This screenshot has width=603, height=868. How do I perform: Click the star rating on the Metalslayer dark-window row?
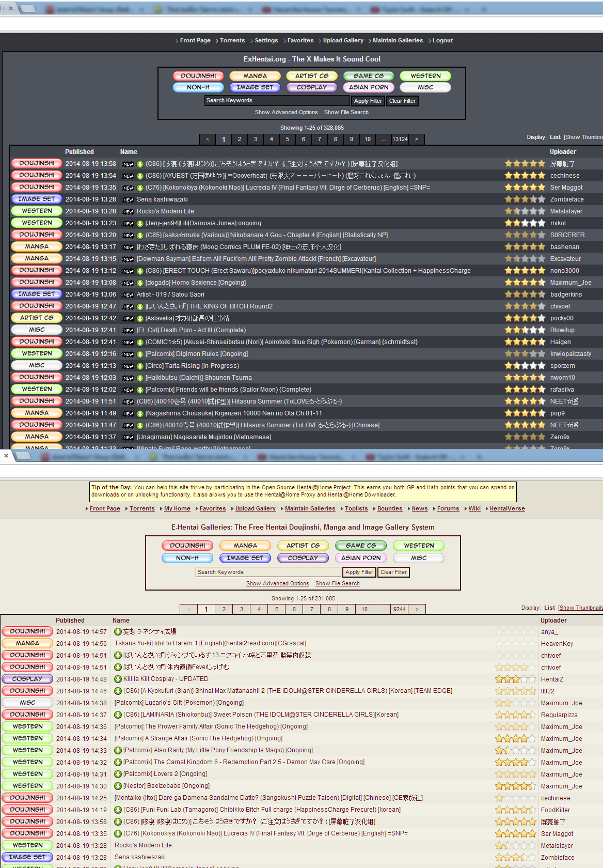(525, 211)
